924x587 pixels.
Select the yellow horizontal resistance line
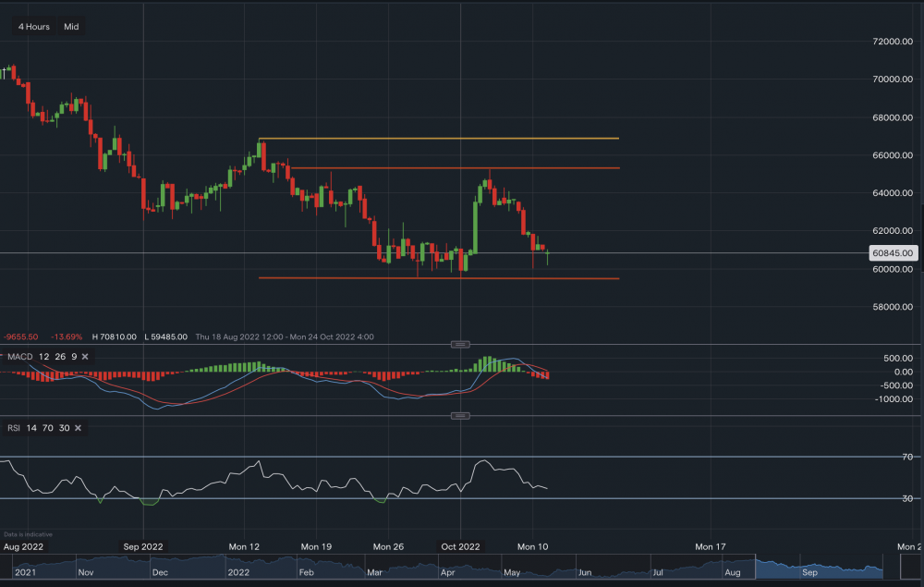pos(439,139)
